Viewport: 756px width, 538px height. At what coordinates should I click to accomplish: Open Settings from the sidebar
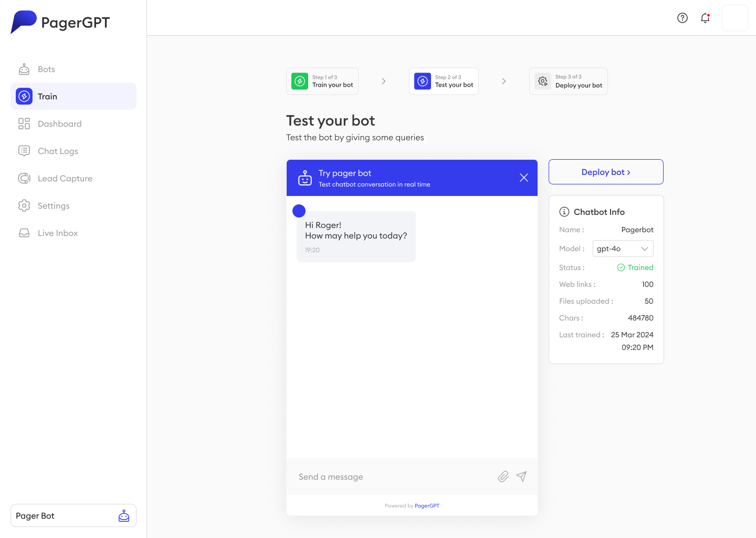pos(73,205)
